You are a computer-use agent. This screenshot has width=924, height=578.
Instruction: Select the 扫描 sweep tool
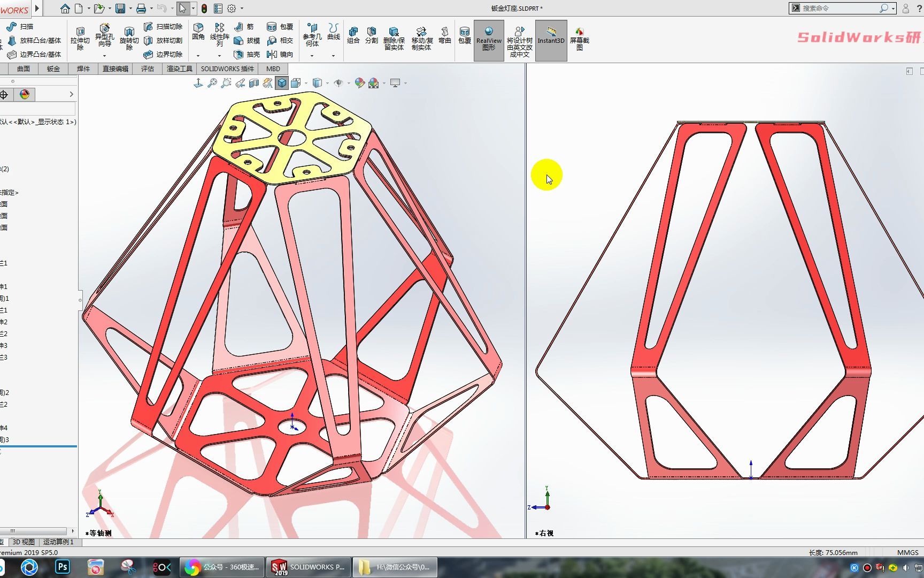tap(20, 26)
